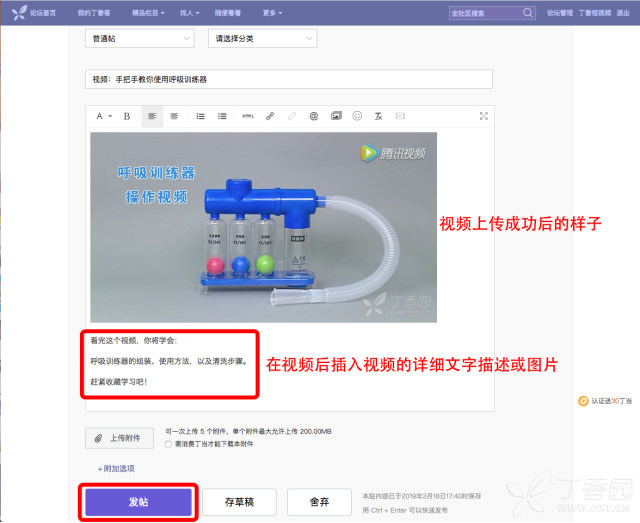Insert a video via toolbar icon
The height and width of the screenshot is (523, 640).
(x=400, y=116)
